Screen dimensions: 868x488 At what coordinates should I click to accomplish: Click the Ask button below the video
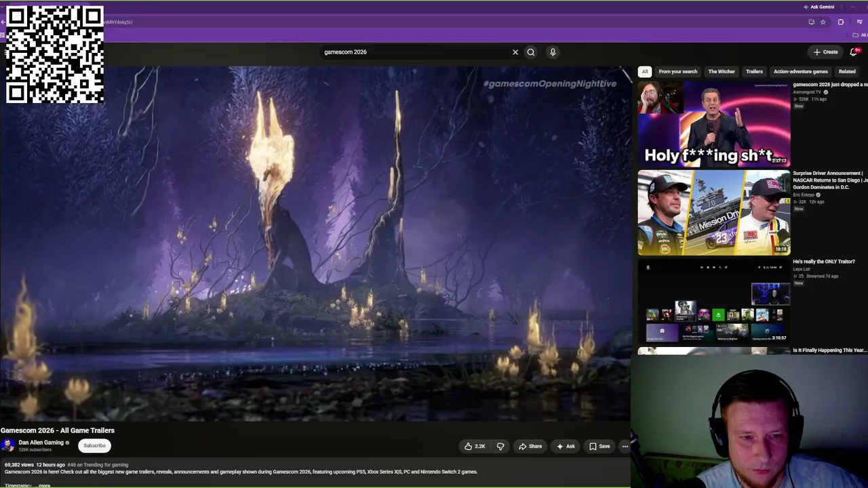click(x=566, y=446)
